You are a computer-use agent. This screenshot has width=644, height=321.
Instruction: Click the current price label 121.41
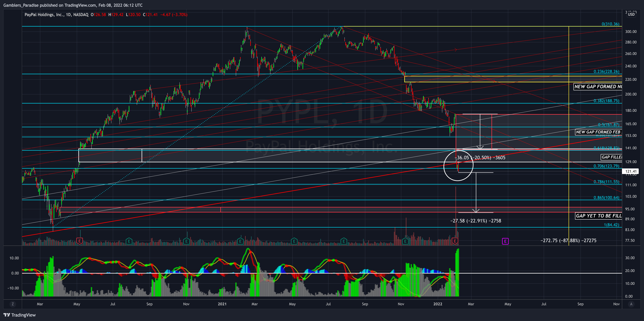(631, 171)
